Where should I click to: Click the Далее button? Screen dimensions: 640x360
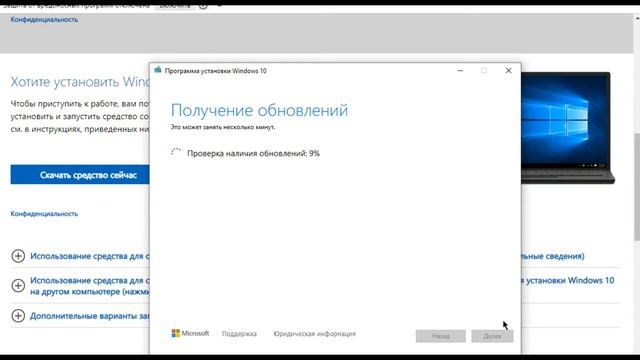tap(492, 336)
